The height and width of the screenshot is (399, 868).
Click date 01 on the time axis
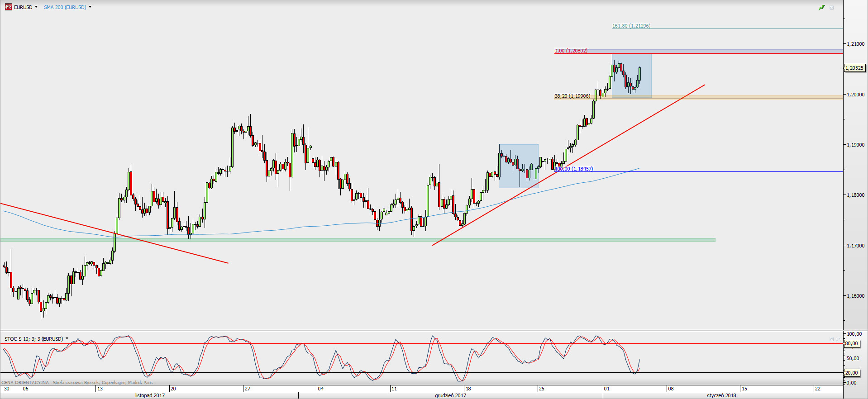(607, 389)
